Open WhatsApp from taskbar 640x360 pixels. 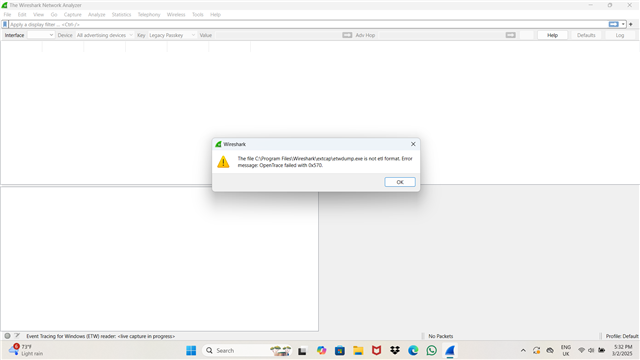[x=431, y=351]
